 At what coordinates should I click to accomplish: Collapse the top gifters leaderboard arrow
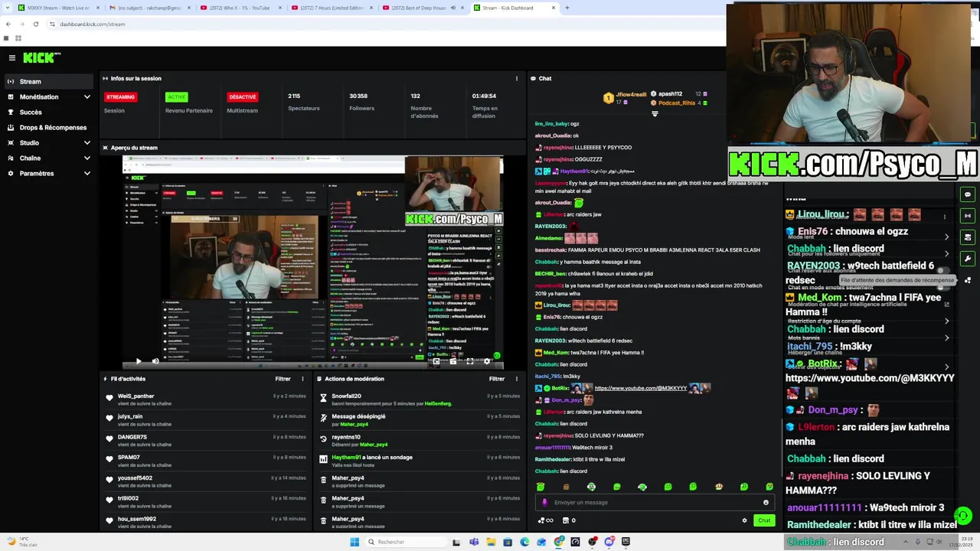(x=655, y=114)
